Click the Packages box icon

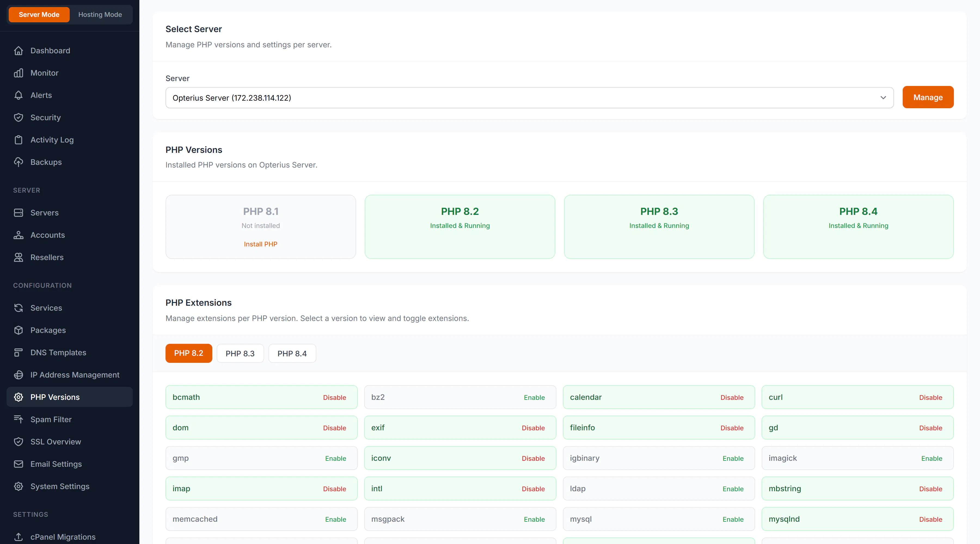point(18,330)
